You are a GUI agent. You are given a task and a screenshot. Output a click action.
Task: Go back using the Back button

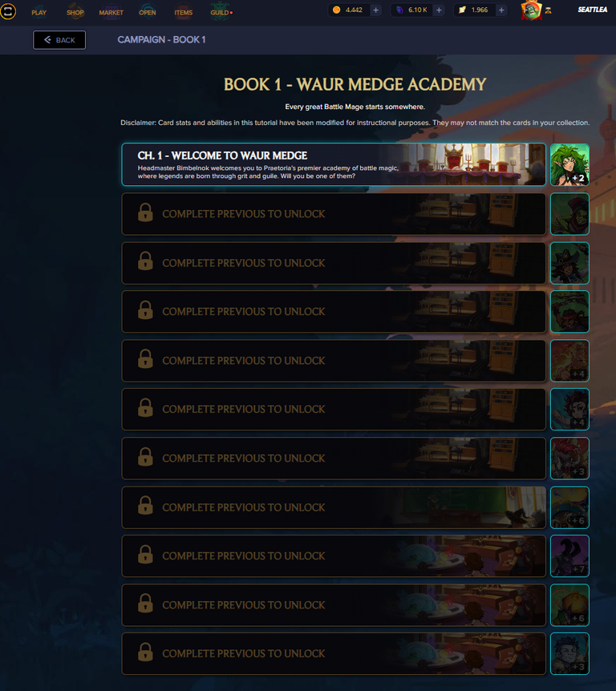59,40
